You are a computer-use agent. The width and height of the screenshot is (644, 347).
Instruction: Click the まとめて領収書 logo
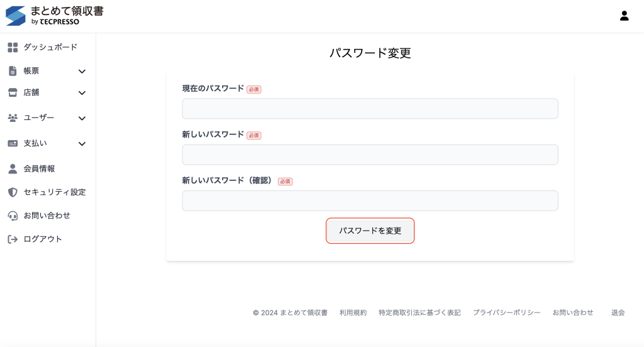[55, 16]
